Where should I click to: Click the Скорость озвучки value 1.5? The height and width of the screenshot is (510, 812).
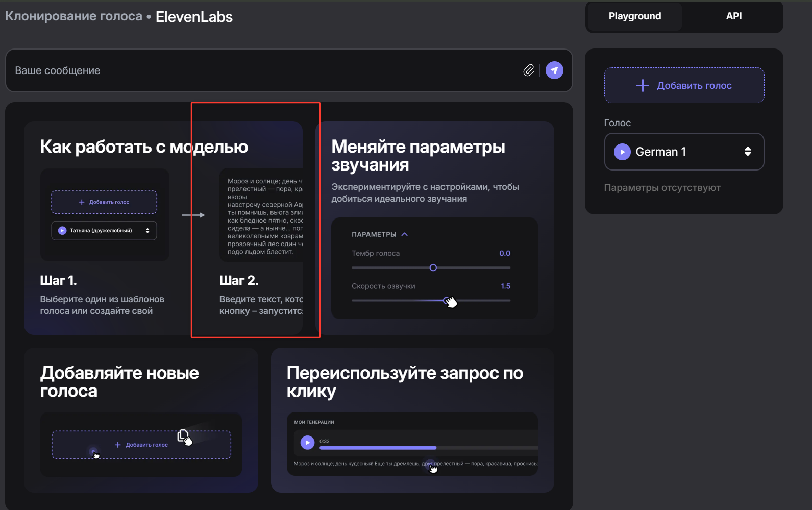[506, 286]
